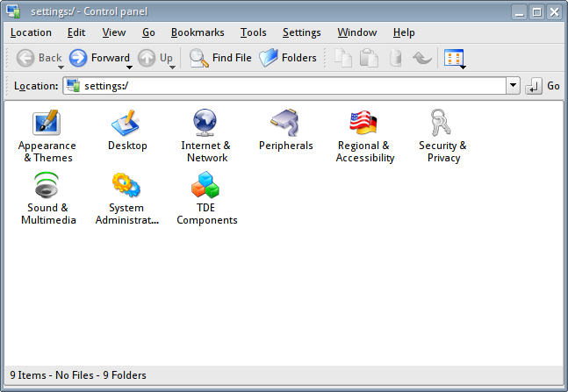The width and height of the screenshot is (568, 392).
Task: Open Sound & Multimedia settings
Action: pyautogui.click(x=47, y=198)
